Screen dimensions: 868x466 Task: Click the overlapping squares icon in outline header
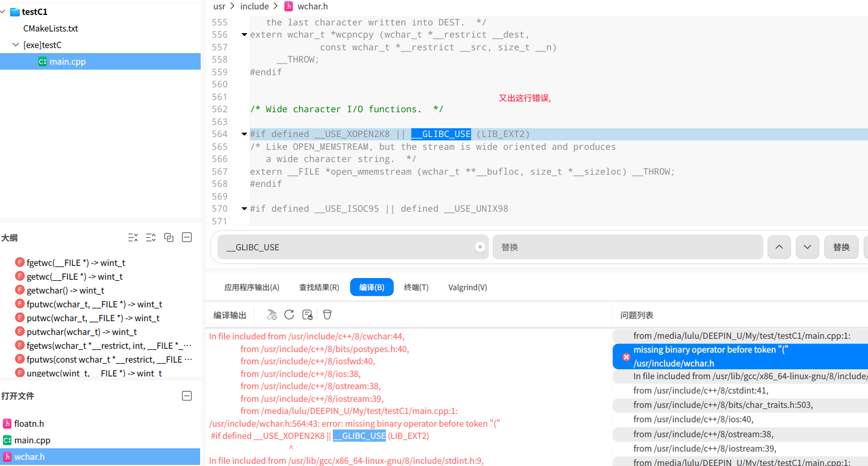[169, 238]
